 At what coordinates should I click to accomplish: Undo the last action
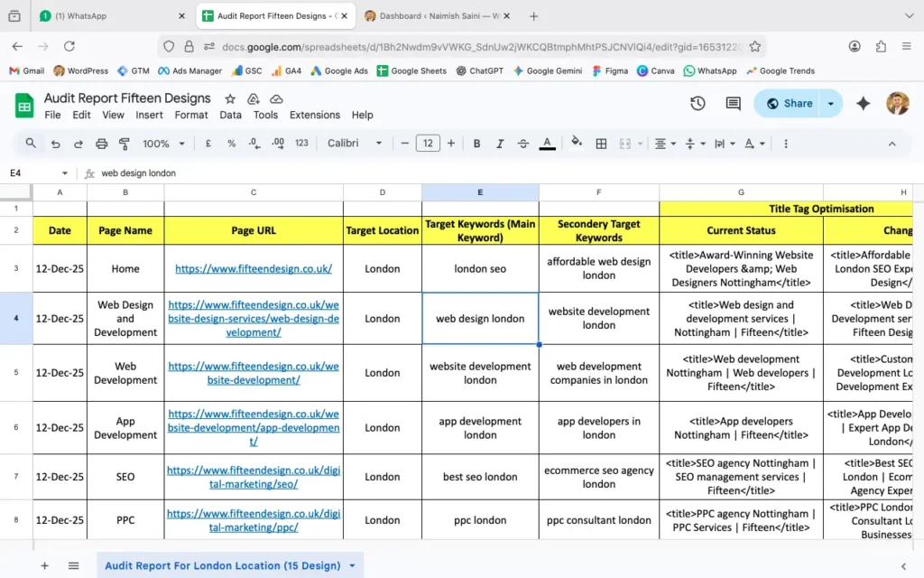pos(55,144)
